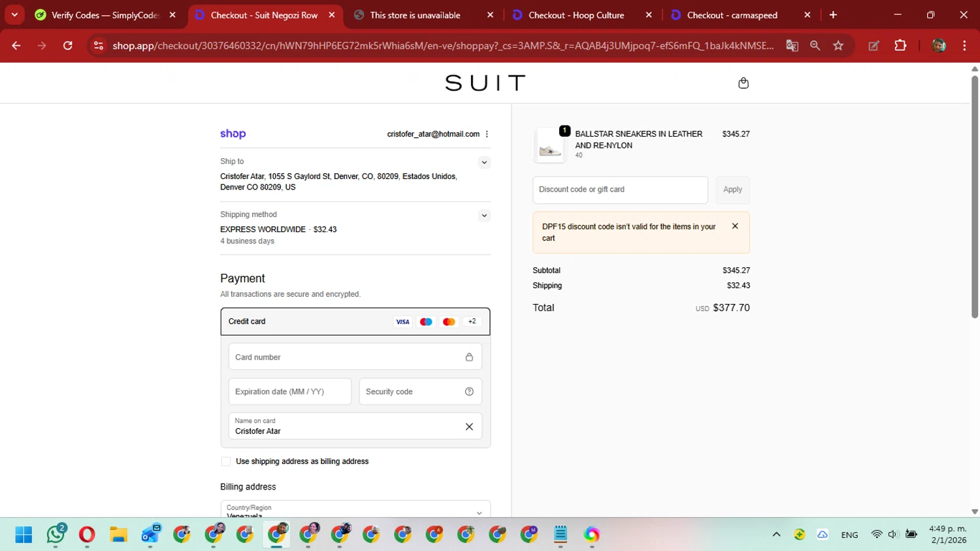Focus the Discount code or gift card field
Viewport: 980px width, 551px height.
click(620, 190)
